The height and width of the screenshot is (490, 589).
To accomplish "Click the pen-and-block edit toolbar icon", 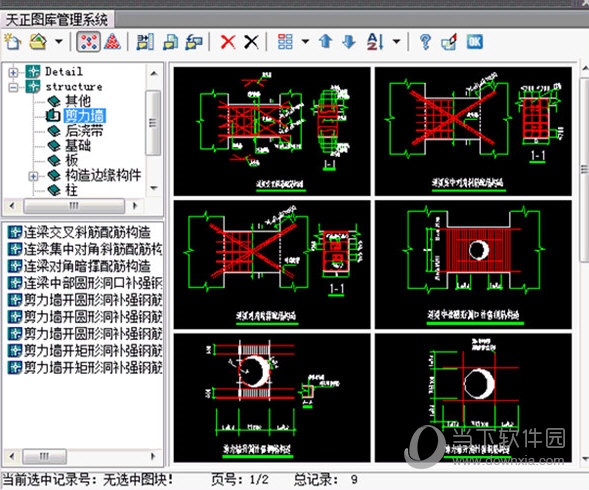I will 449,42.
